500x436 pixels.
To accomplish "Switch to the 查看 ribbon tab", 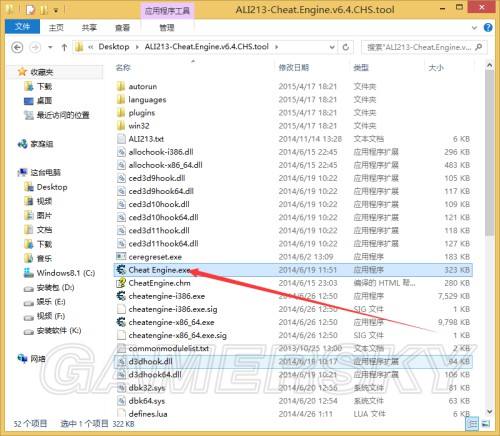I will pyautogui.click(x=122, y=28).
